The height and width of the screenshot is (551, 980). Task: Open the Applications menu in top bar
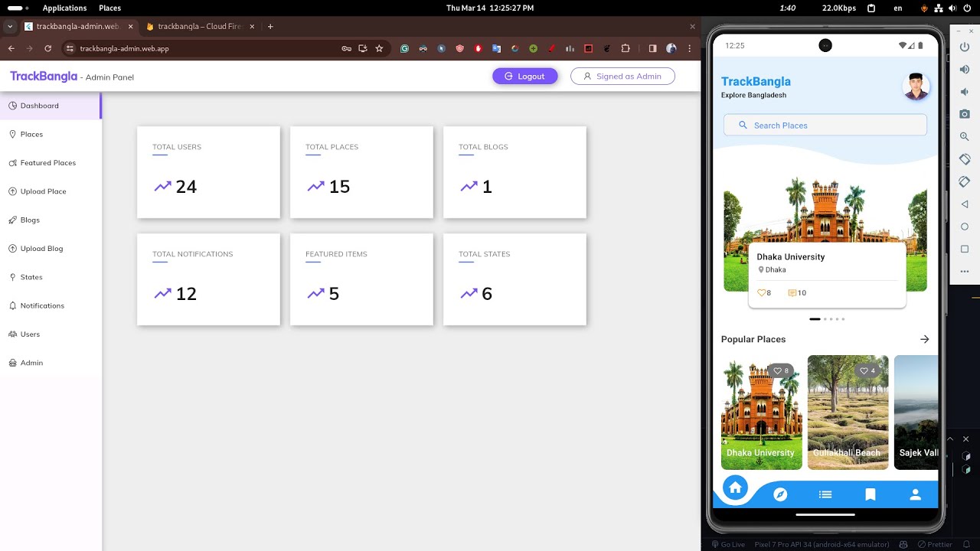pyautogui.click(x=64, y=8)
